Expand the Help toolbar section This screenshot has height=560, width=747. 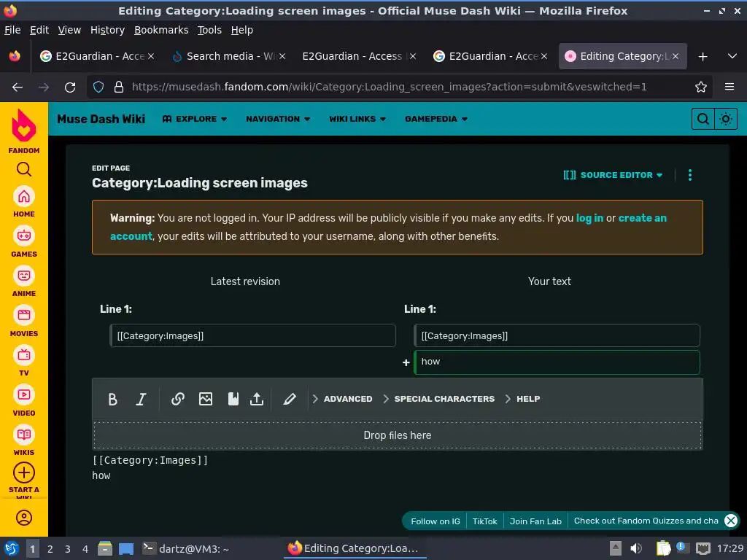click(522, 399)
